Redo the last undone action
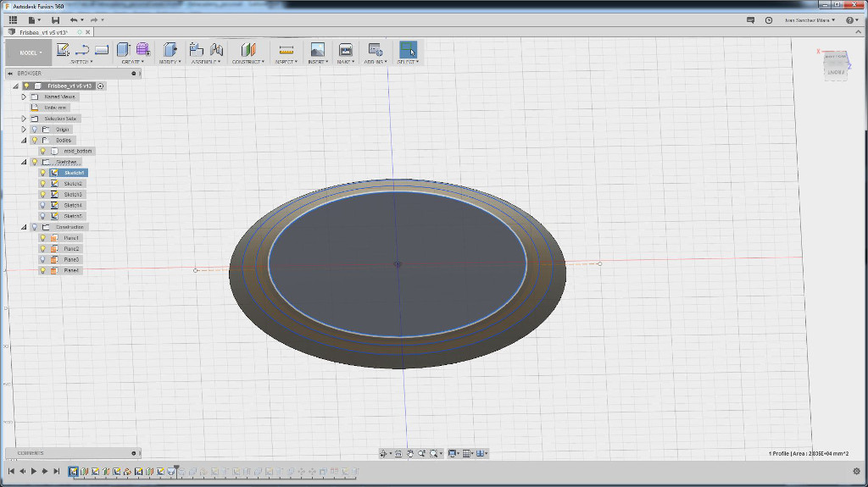 pos(93,20)
